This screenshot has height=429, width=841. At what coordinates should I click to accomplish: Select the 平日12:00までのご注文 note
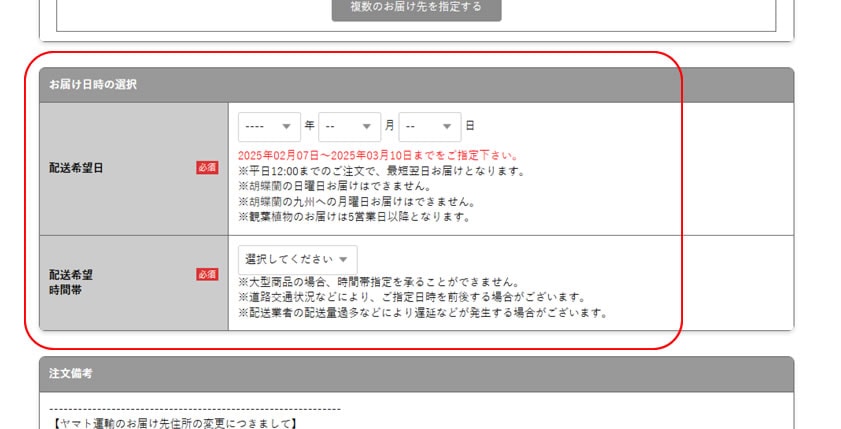[381, 171]
